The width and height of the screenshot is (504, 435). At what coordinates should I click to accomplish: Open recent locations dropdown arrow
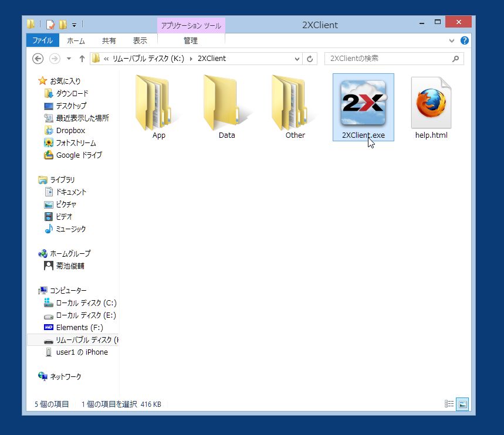[x=69, y=59]
